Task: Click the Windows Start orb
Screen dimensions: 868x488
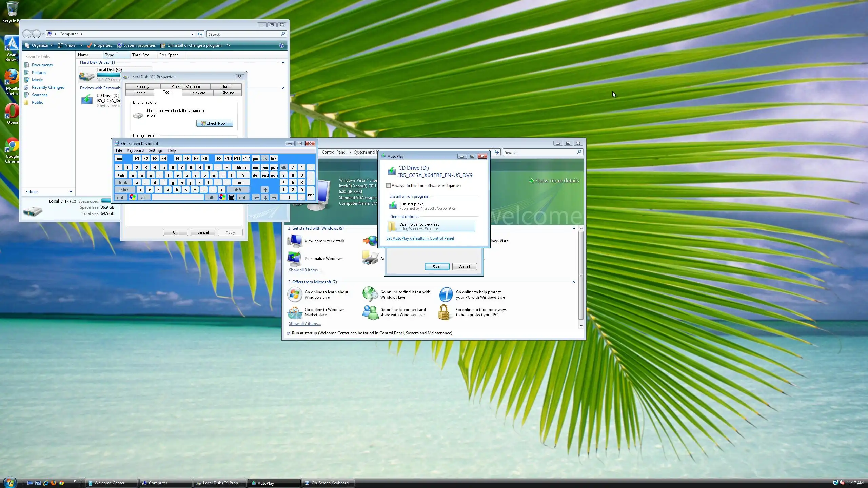Action: click(x=9, y=482)
